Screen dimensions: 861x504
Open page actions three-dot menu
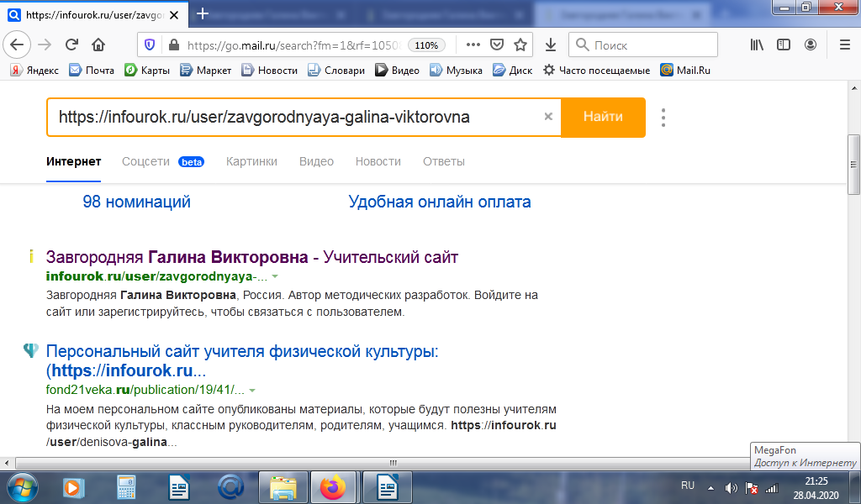tap(473, 45)
